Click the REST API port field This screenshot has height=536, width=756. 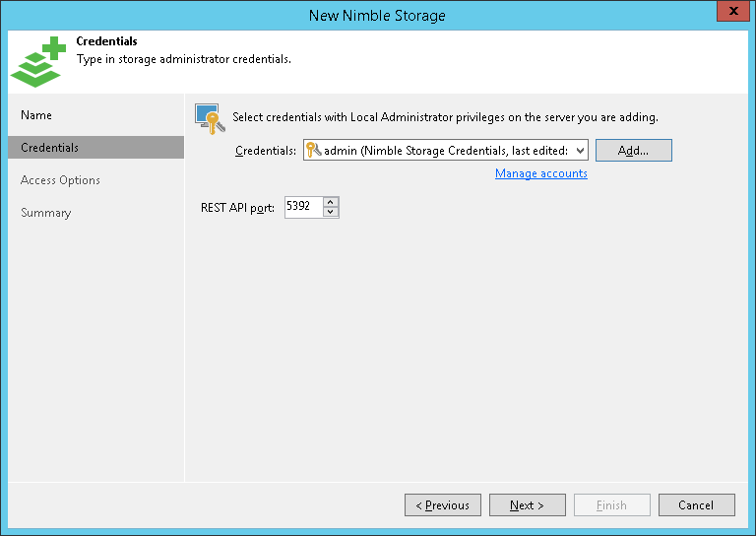[303, 207]
